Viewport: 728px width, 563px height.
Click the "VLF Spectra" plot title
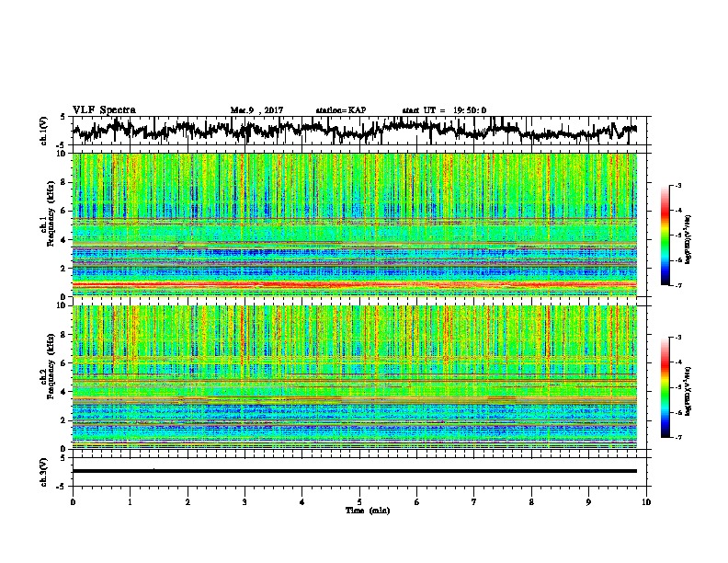tap(104, 110)
